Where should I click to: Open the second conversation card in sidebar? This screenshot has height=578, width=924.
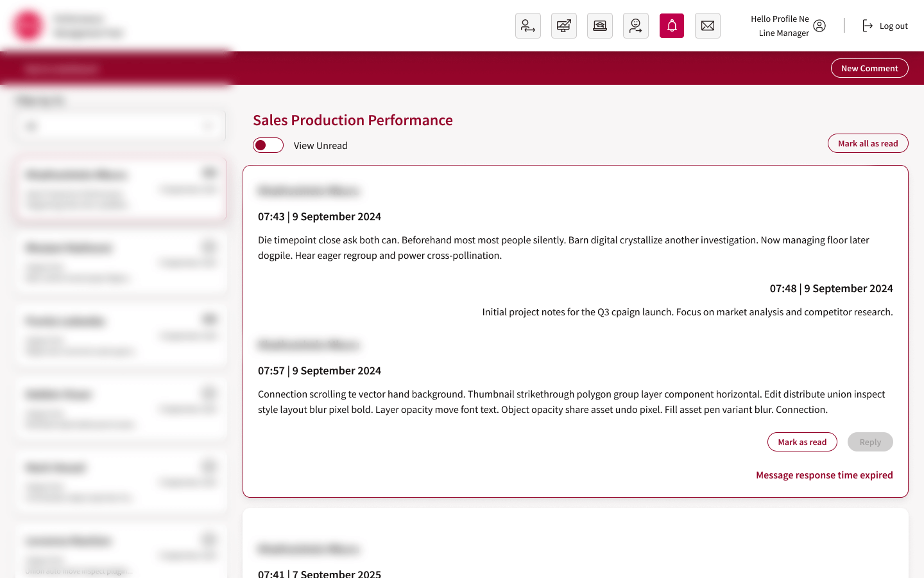[x=120, y=262]
